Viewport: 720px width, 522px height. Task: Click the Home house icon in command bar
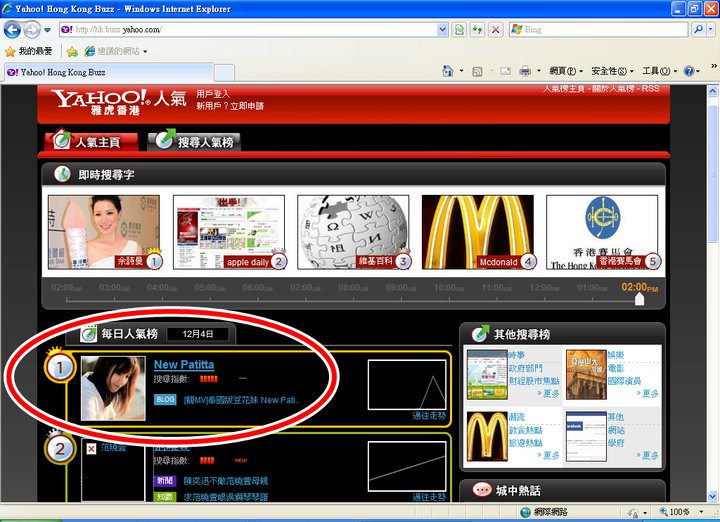point(448,71)
